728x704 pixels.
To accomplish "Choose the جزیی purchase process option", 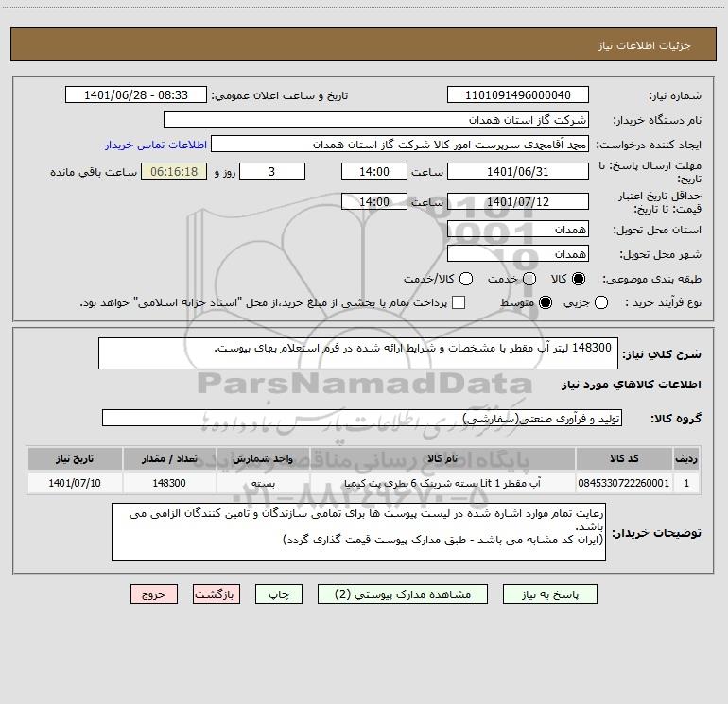I will coord(600,302).
